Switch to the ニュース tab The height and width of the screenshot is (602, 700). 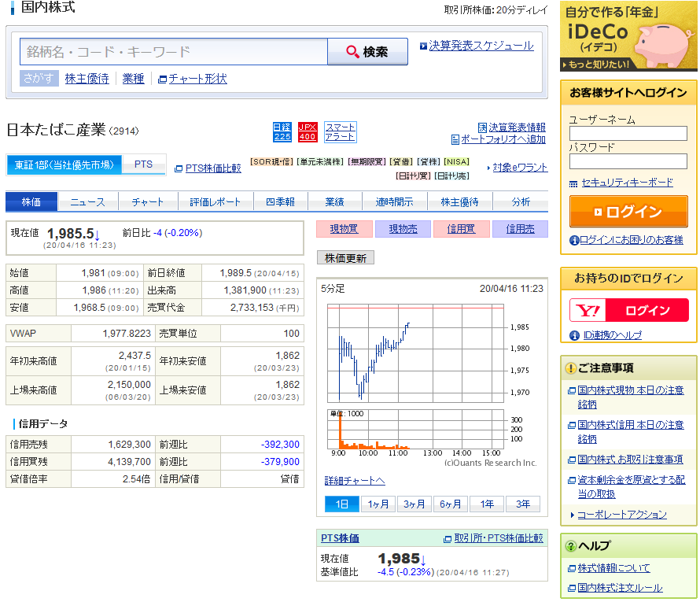tap(88, 202)
